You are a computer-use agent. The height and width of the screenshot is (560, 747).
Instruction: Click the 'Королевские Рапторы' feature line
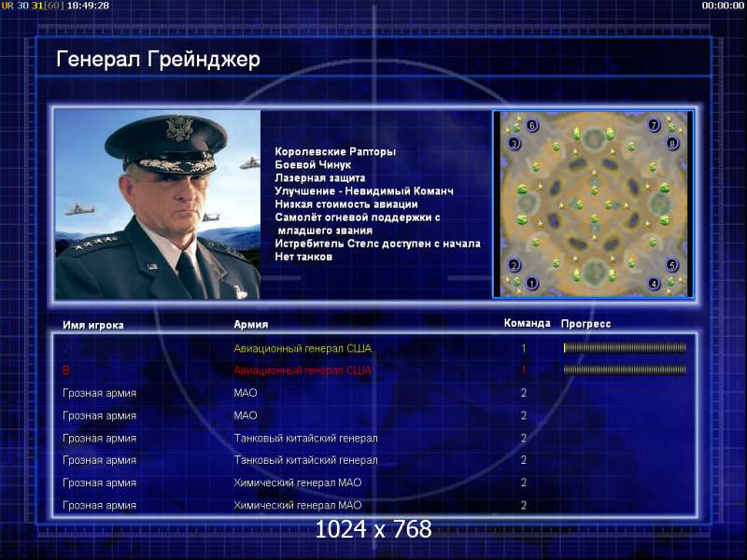coord(335,151)
